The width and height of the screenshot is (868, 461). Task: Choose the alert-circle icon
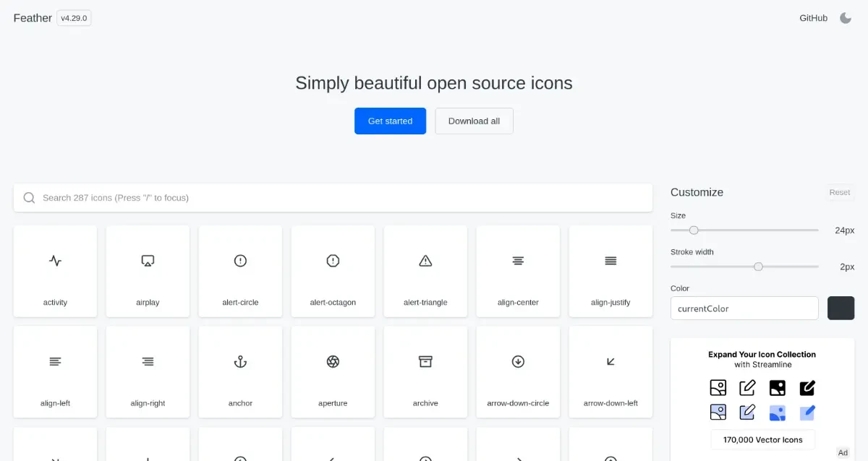tap(240, 271)
